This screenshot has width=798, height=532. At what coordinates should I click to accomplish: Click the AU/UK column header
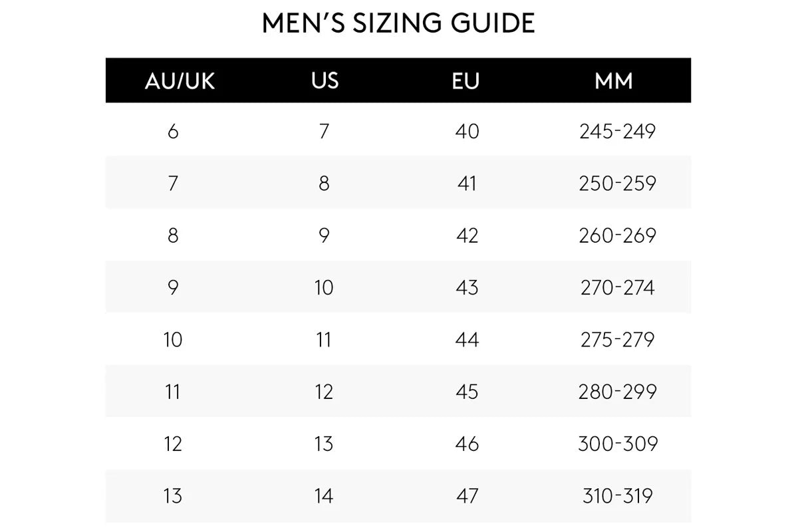click(x=180, y=81)
